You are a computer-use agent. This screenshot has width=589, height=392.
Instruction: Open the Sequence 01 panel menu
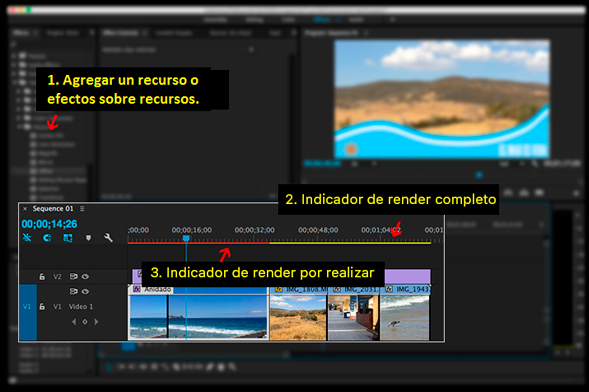click(x=82, y=208)
